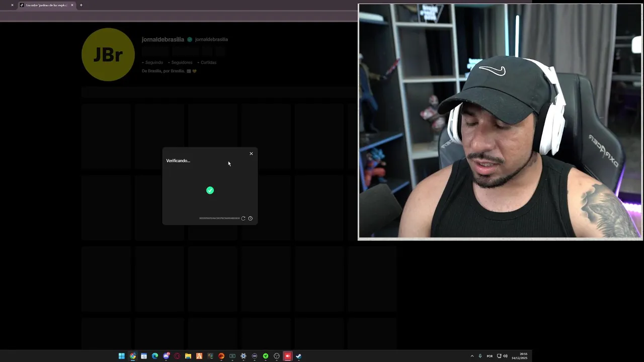Click the jornaldebrasilia profile name
This screenshot has width=644, height=362.
[163, 39]
